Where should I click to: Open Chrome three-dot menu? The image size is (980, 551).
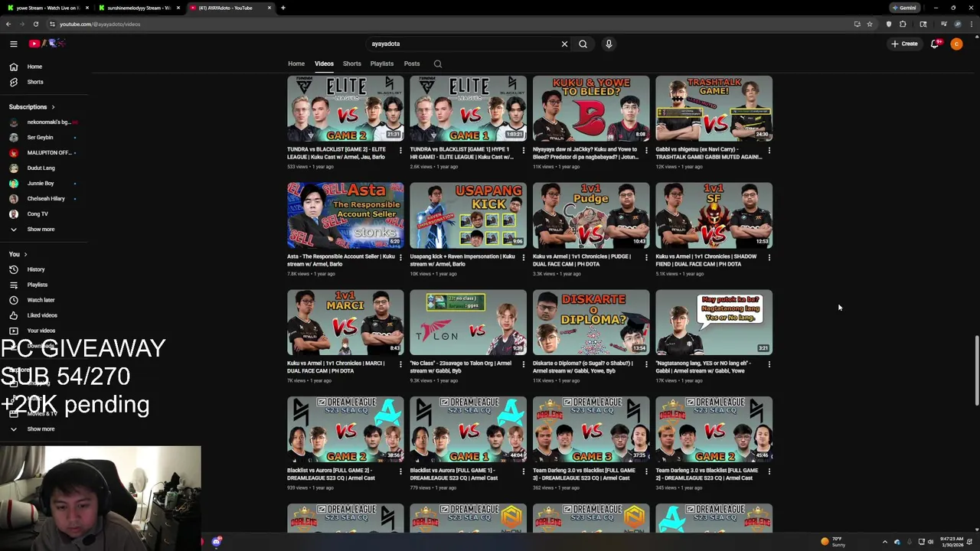point(972,24)
